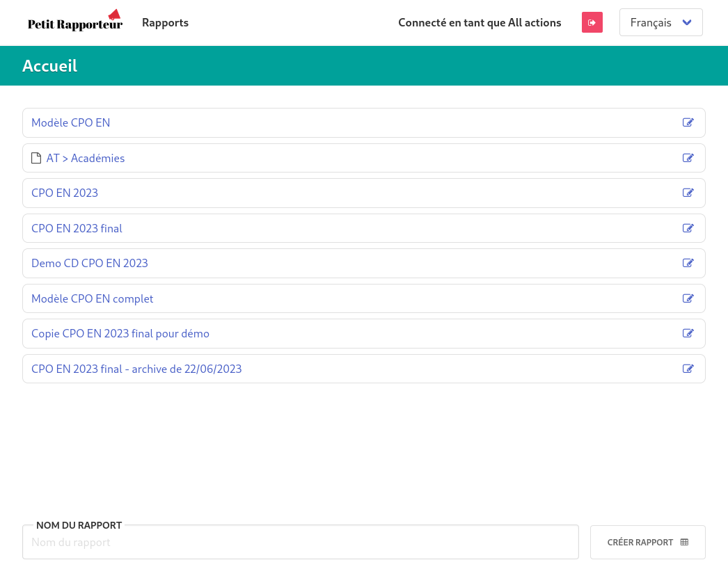This screenshot has width=728, height=576.
Task: Open the Rapports menu item
Action: point(165,23)
